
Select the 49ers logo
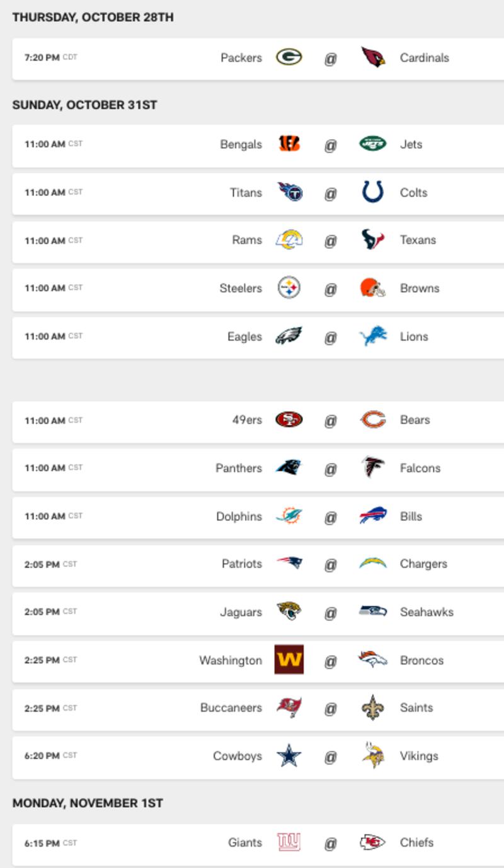pyautogui.click(x=289, y=420)
